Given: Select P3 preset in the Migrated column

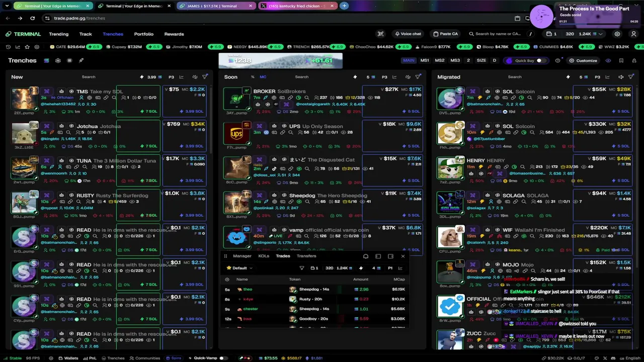Looking at the screenshot, I should [x=597, y=77].
